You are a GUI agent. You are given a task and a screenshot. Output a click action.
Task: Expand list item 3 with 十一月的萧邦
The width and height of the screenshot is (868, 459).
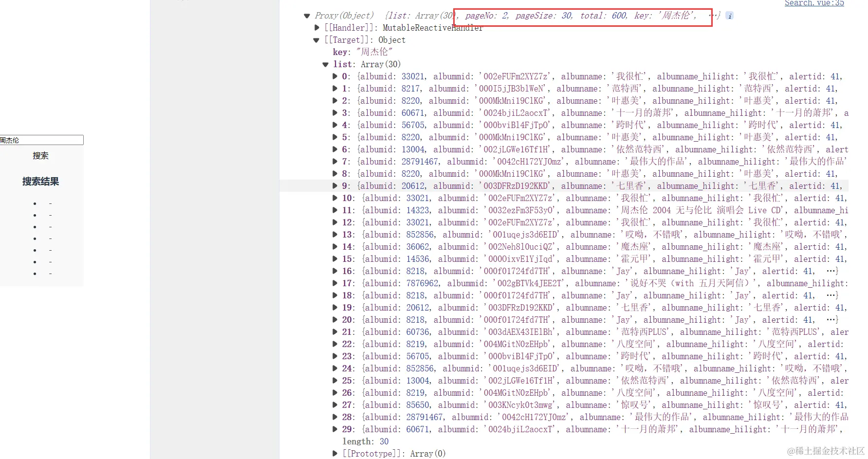click(x=335, y=113)
